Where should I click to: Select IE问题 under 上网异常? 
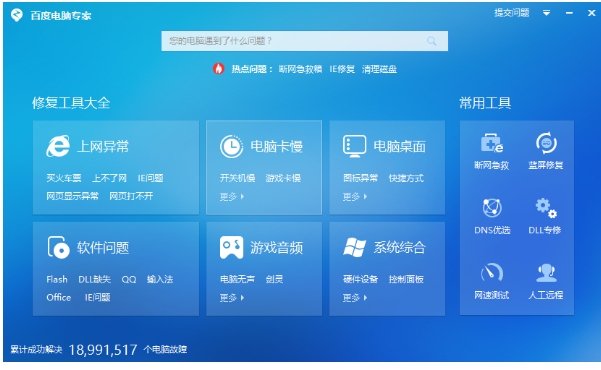point(150,178)
